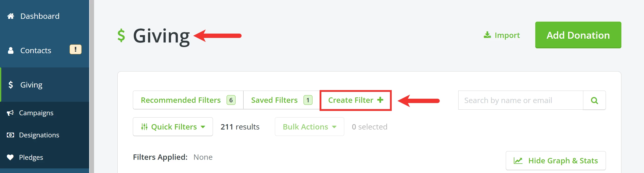This screenshot has height=173, width=644.
Task: Click the Dashboard home icon
Action: click(11, 16)
